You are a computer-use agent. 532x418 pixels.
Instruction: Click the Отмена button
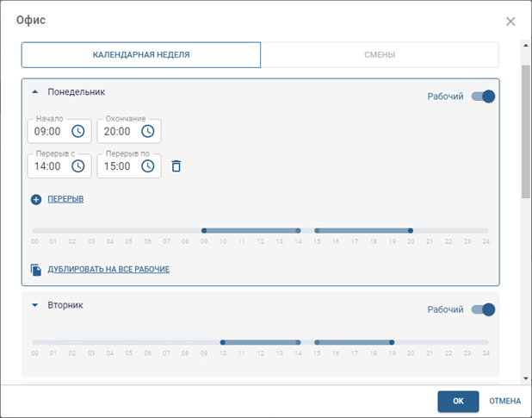(504, 402)
